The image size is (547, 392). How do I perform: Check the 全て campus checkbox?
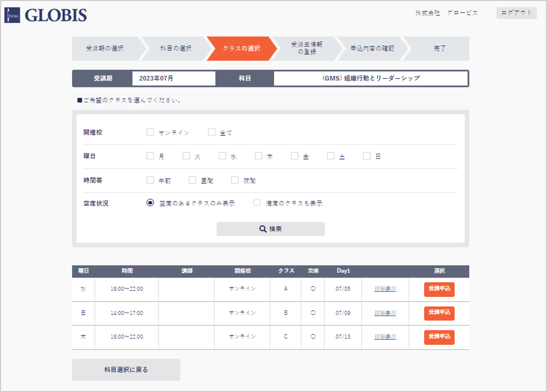[212, 132]
